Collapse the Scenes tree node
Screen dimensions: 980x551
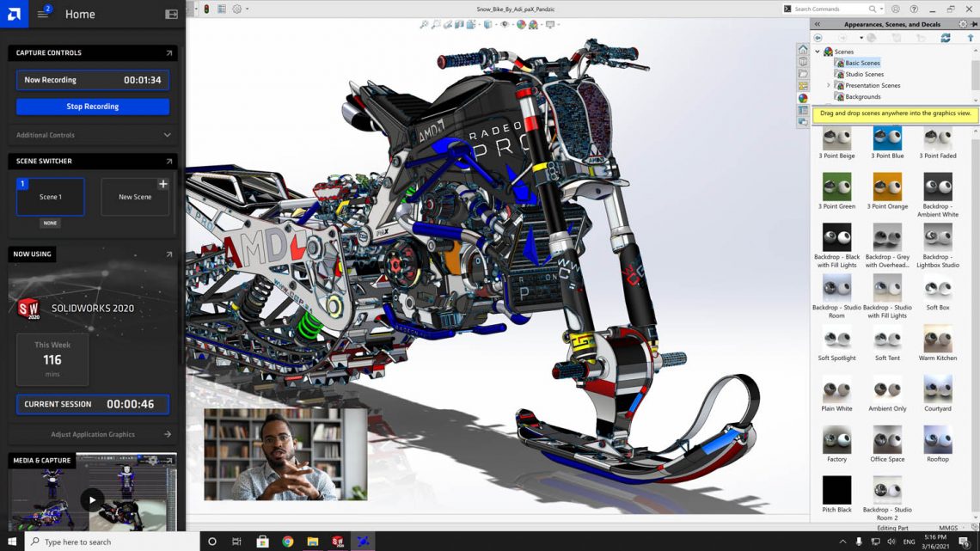tap(816, 52)
